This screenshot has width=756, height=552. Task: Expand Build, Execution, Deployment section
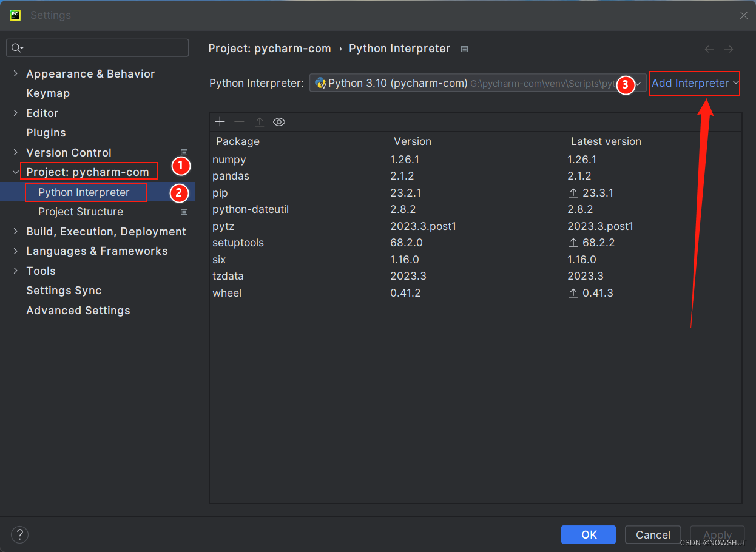coord(16,231)
